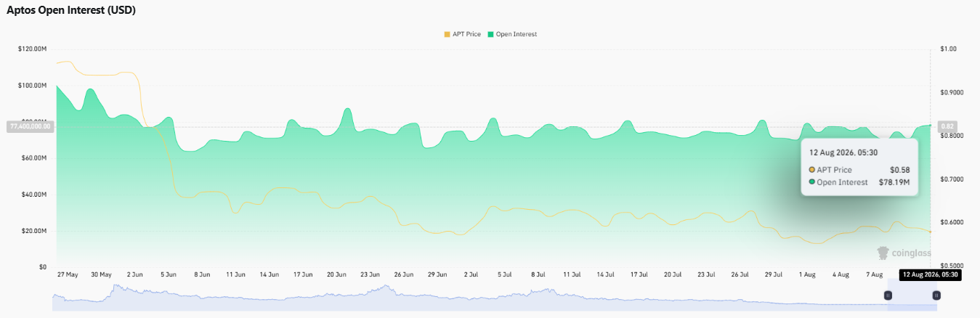Click the 29 Jul date label

pos(773,275)
